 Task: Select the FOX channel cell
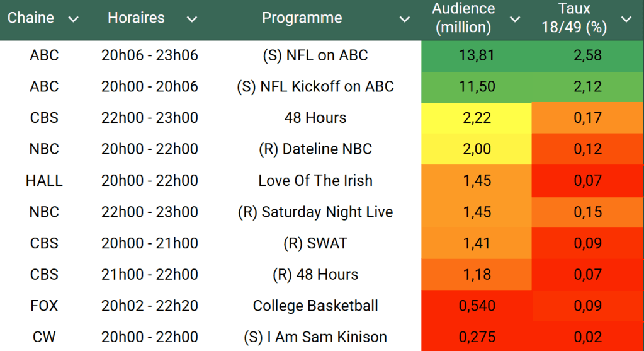44,306
